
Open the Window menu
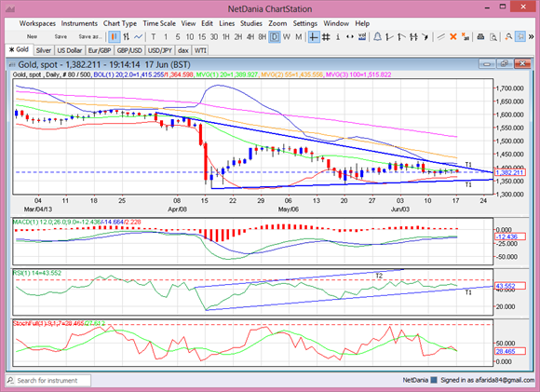(336, 23)
